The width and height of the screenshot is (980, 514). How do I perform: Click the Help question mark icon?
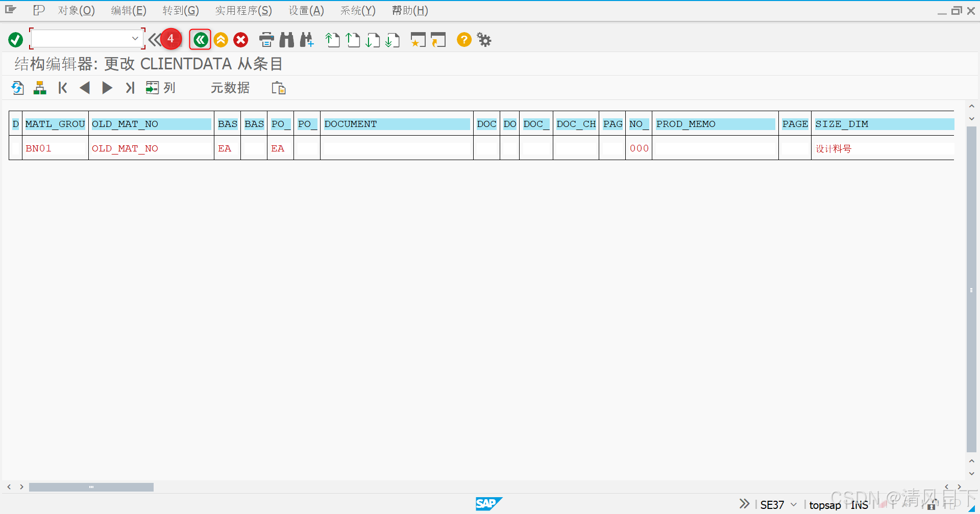coord(463,39)
